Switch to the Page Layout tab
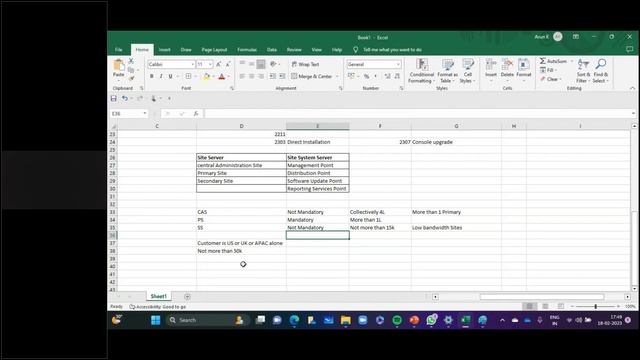The height and width of the screenshot is (360, 640). click(214, 50)
